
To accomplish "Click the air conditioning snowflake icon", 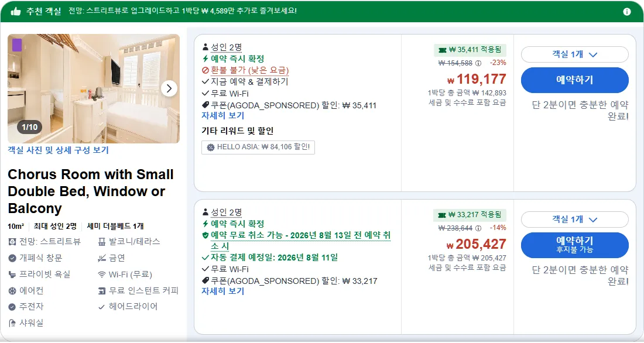I will (x=12, y=291).
